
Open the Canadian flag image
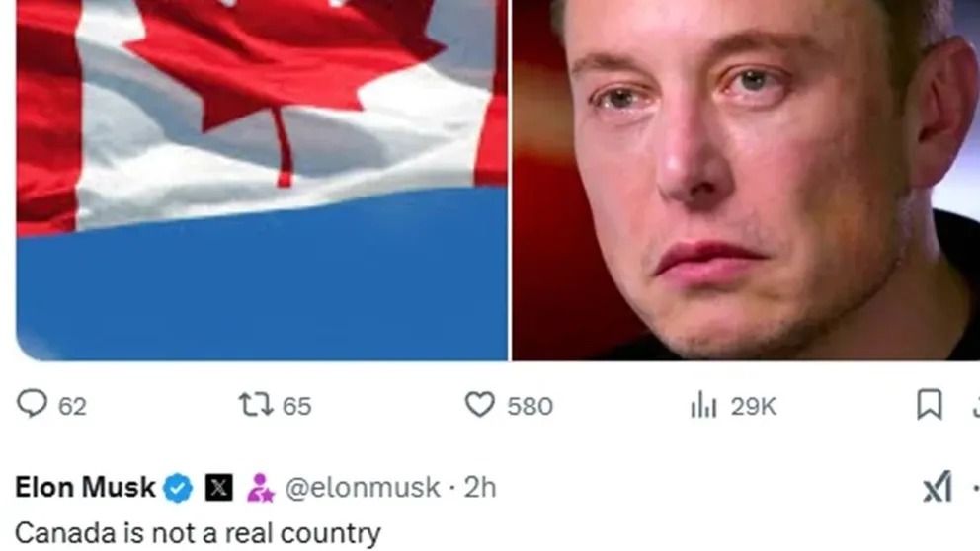(262, 180)
